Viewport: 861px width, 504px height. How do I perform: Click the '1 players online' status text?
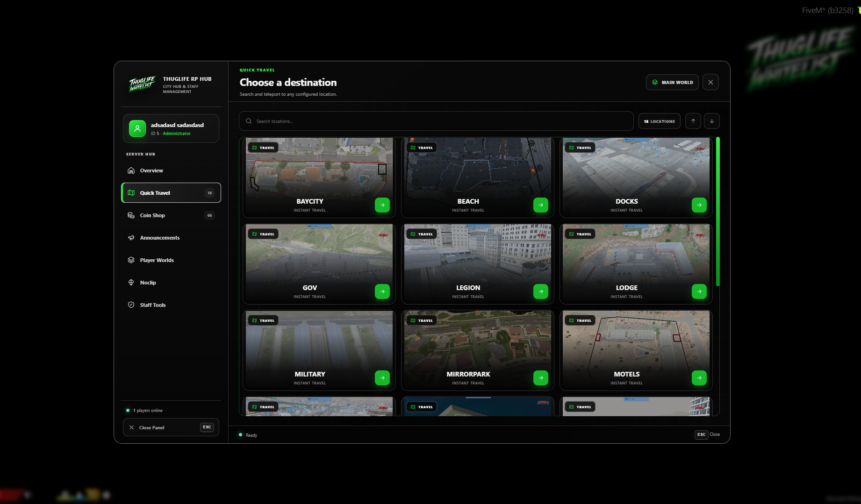coord(148,411)
